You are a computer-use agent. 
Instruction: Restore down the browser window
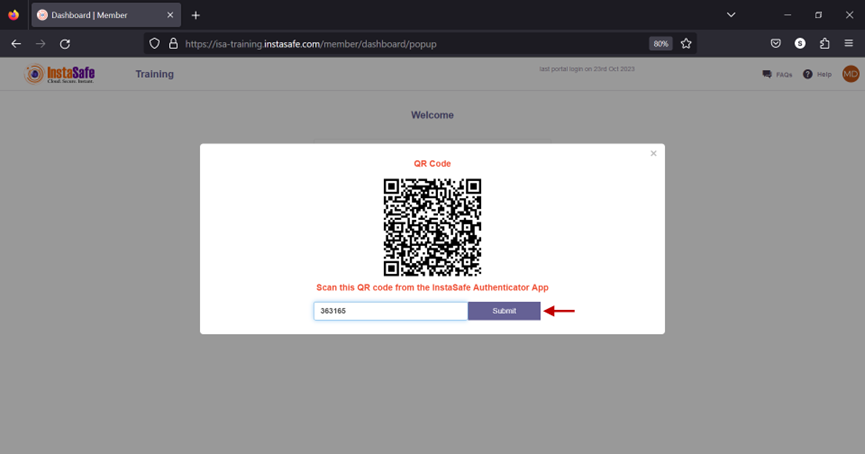[818, 15]
